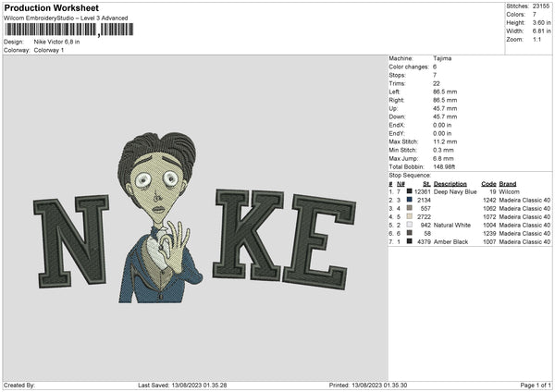Viewport: 555px width, 392px height.
Task: Click the embroidered letter E
Action: tap(318, 240)
